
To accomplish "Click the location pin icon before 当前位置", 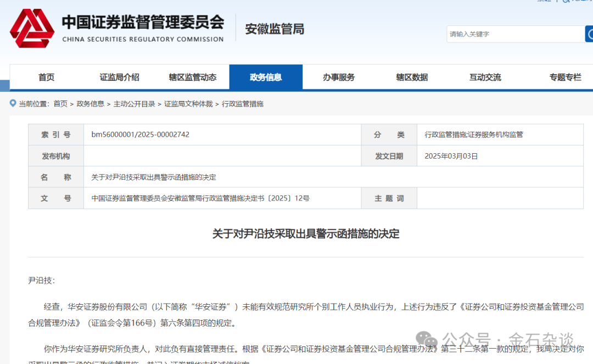I will 13,103.
